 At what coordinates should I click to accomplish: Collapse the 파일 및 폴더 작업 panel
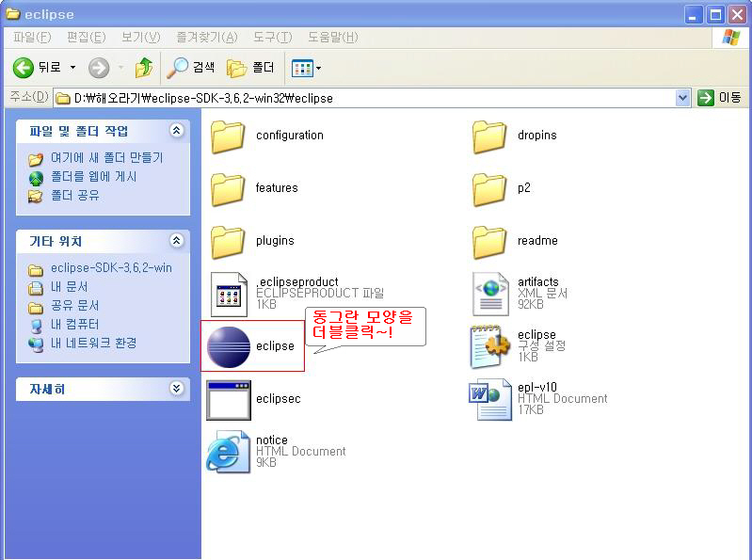point(177,131)
